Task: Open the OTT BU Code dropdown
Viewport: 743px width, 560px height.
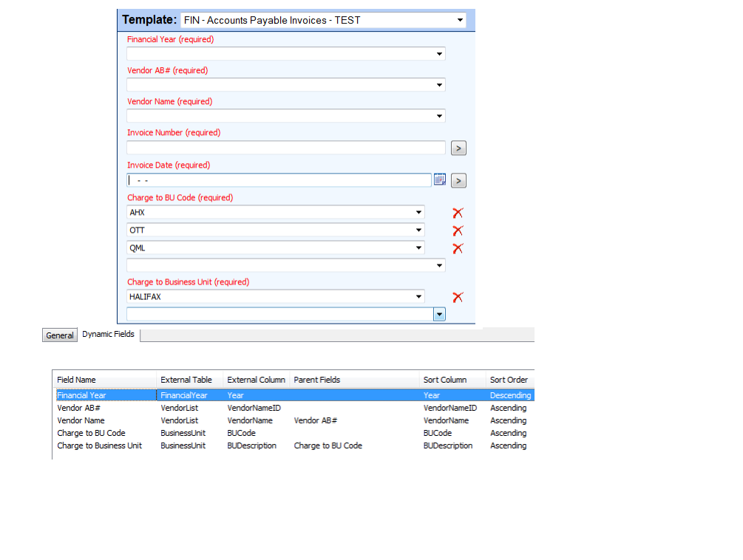Action: coord(418,230)
